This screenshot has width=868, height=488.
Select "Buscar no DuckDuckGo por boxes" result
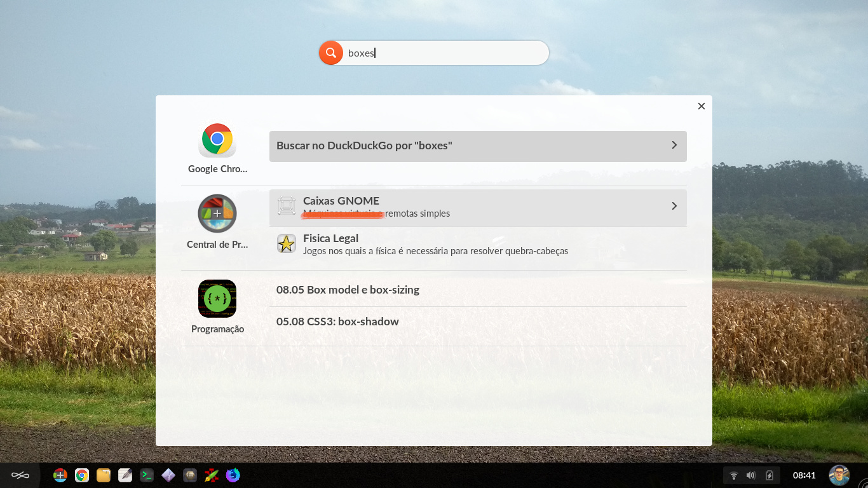pos(478,146)
